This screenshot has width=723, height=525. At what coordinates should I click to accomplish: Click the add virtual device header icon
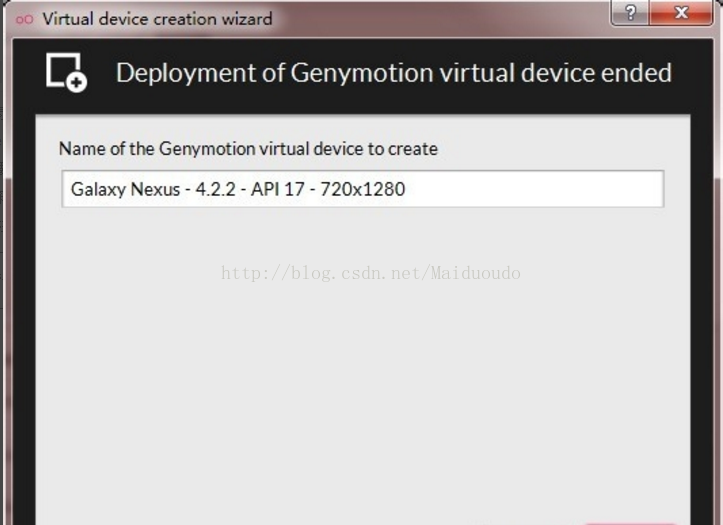click(x=66, y=73)
